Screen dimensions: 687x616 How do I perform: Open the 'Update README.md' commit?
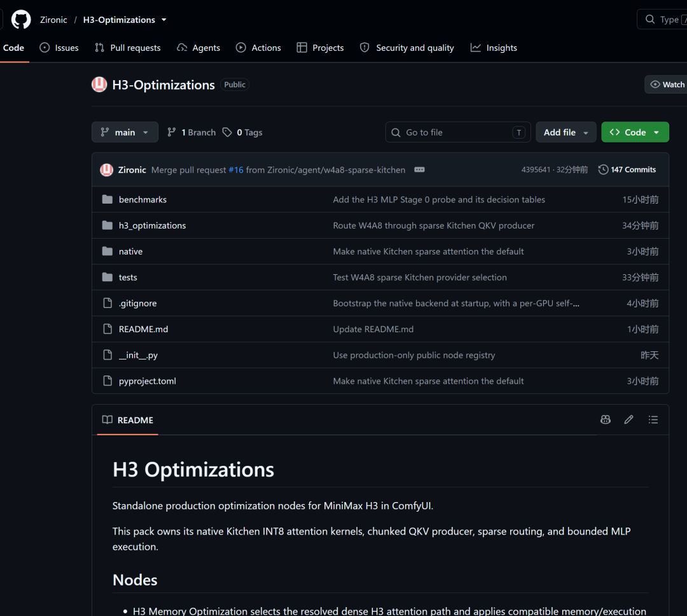click(373, 329)
